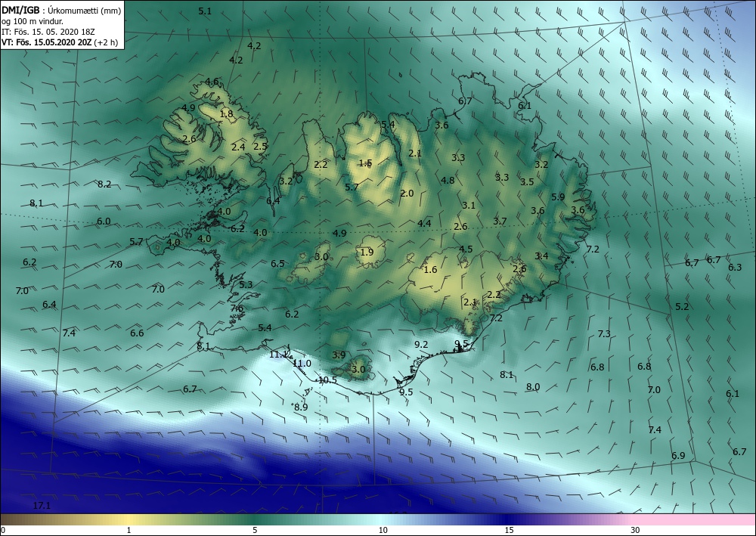Click the 2.0 value on the map
Screen dimensions: 756x536
407,194
